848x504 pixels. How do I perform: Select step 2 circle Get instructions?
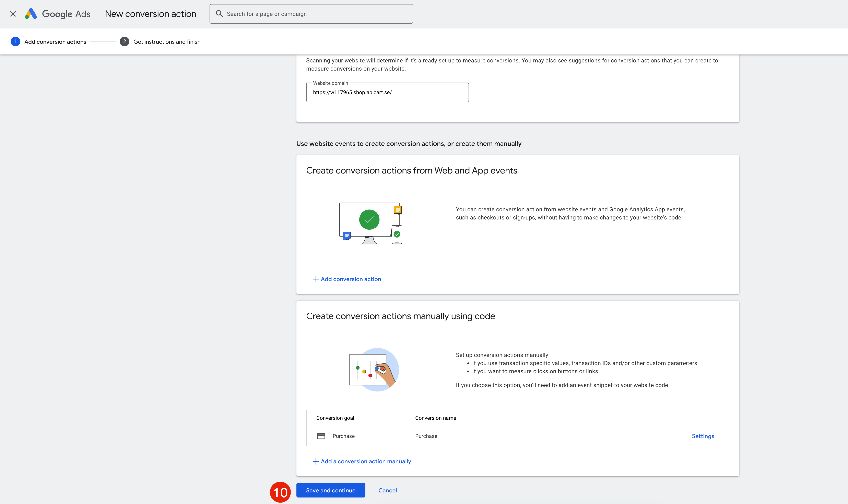tap(124, 41)
